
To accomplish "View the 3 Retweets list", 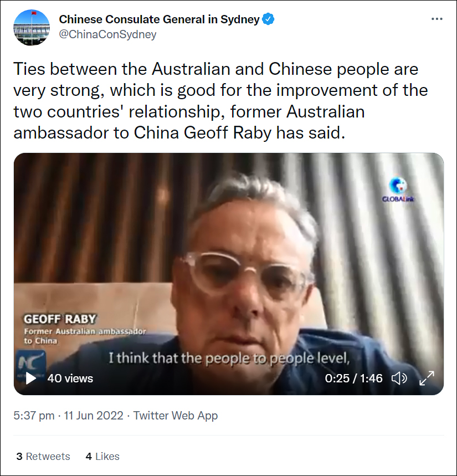I will (x=43, y=456).
